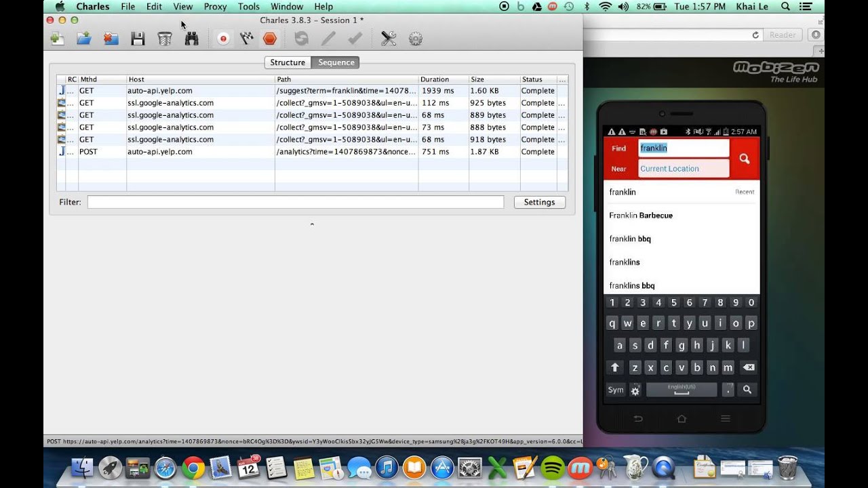Select the row with 73 ms duration
Image resolution: width=868 pixels, height=488 pixels.
312,127
